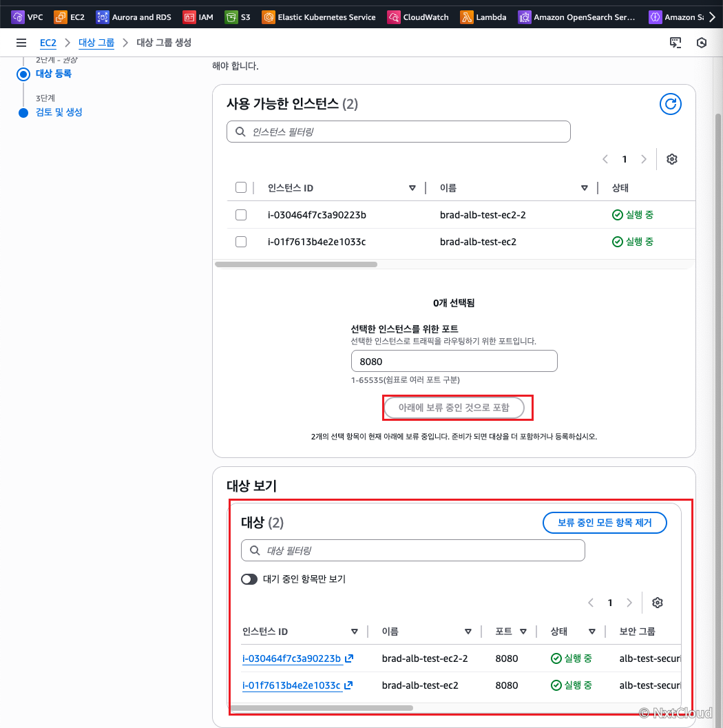Select all instances with header checkbox
This screenshot has height=728, width=723.
(x=241, y=187)
